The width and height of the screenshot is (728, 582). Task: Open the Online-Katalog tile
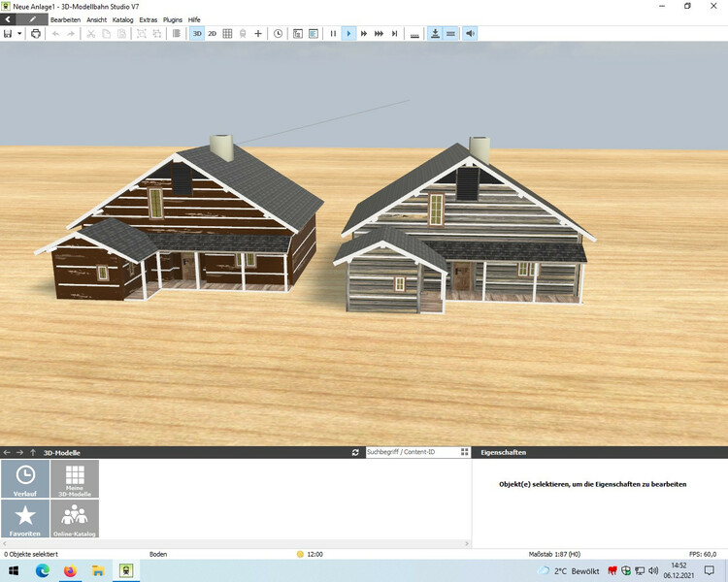(x=75, y=519)
